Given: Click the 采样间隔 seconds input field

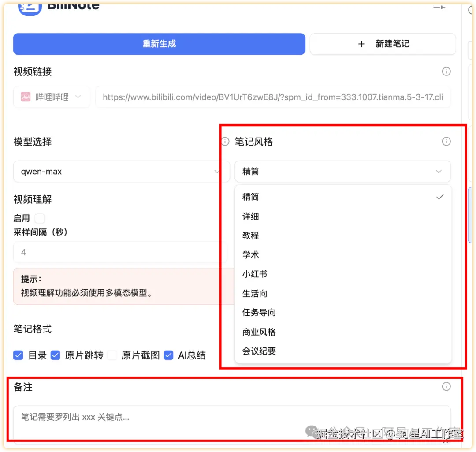Looking at the screenshot, I should [120, 252].
